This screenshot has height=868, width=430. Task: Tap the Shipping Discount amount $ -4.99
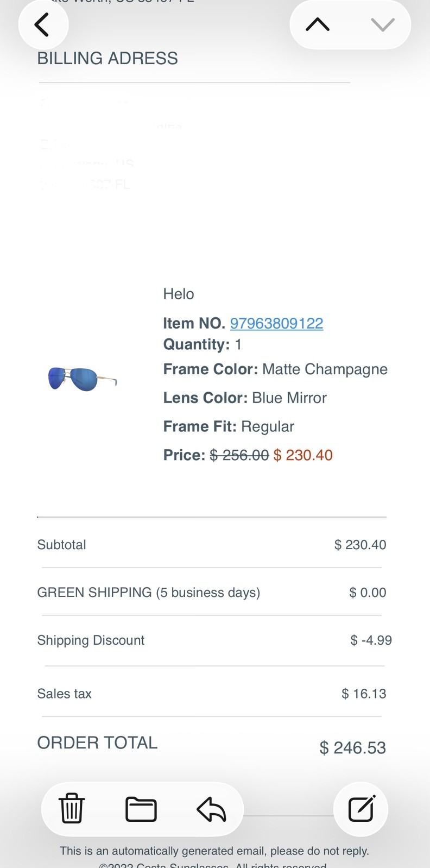[x=371, y=640]
